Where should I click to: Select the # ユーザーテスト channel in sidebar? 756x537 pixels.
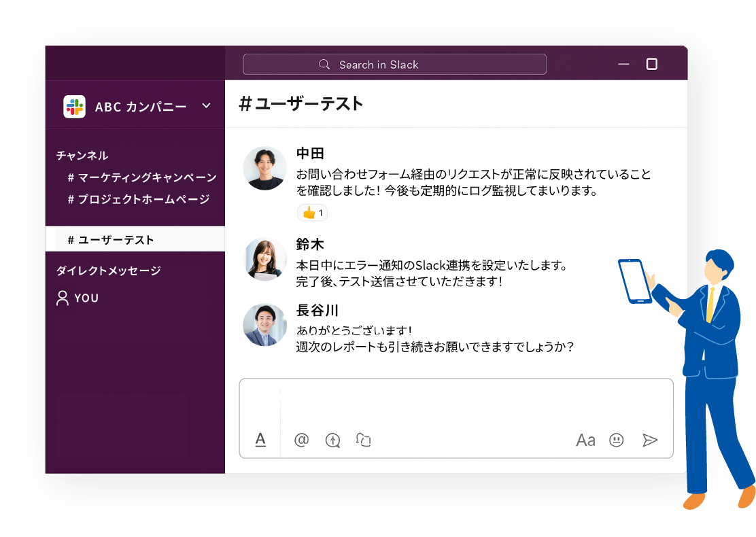coord(135,239)
